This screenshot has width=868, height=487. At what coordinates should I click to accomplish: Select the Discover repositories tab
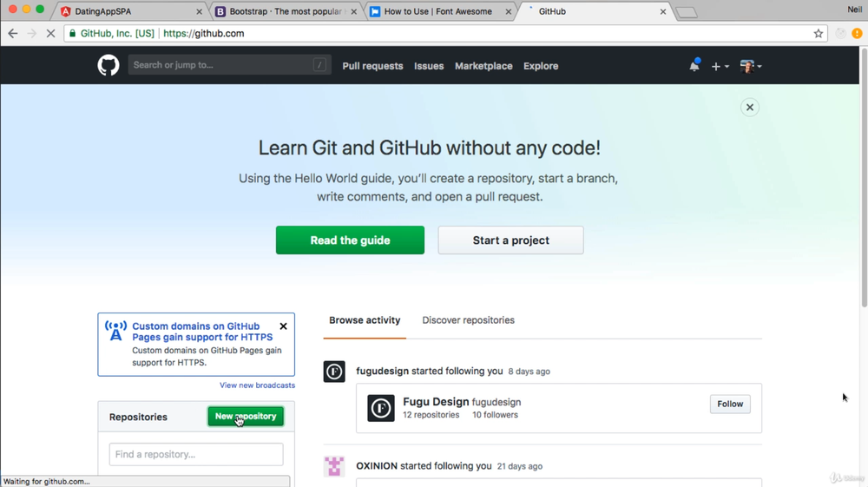click(x=469, y=320)
